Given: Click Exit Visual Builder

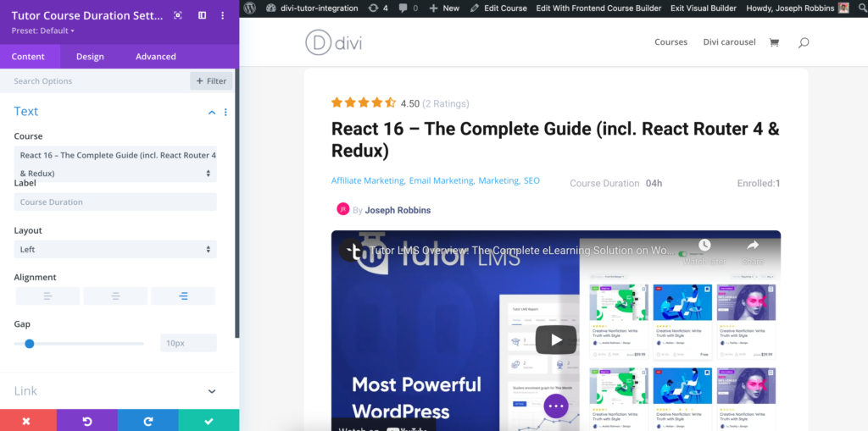Looking at the screenshot, I should (x=703, y=8).
